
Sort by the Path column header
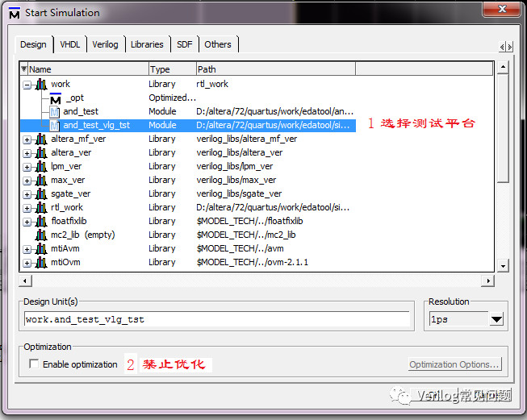point(276,69)
